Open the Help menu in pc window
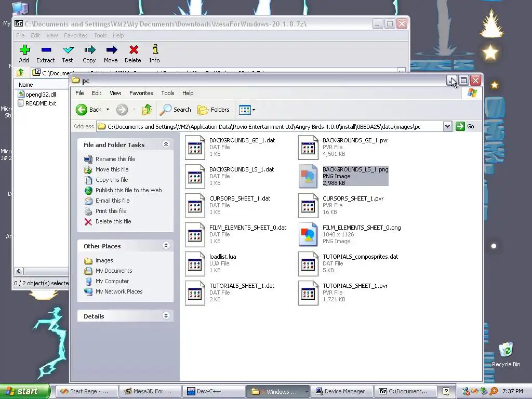This screenshot has width=532, height=399. pos(188,93)
